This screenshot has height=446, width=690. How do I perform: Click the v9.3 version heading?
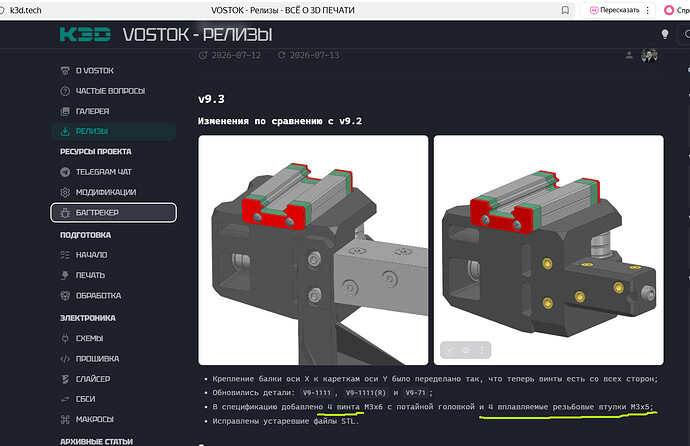[211, 99]
